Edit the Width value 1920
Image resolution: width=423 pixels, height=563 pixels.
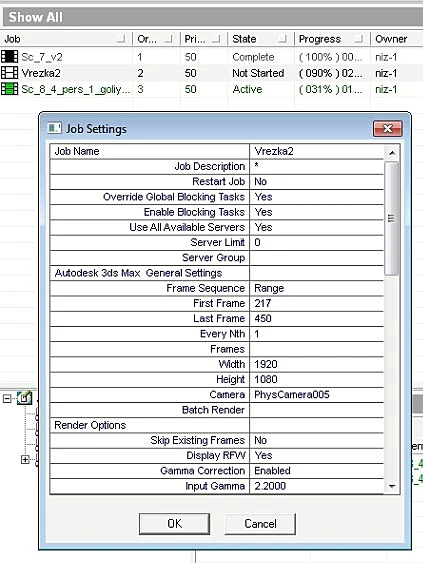316,364
